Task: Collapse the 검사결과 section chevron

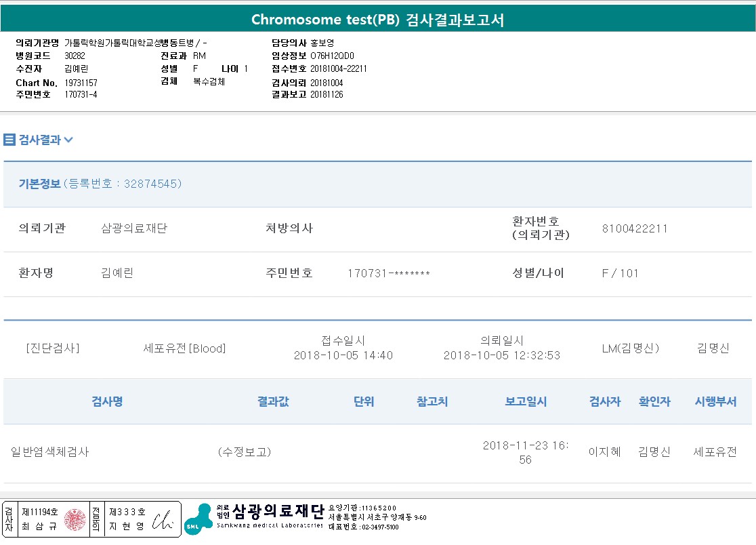Action: coord(68,140)
